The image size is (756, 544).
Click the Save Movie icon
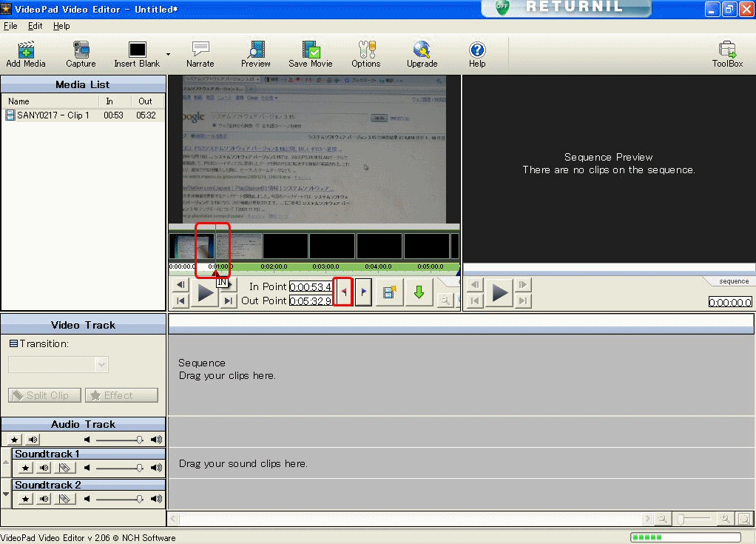[311, 53]
